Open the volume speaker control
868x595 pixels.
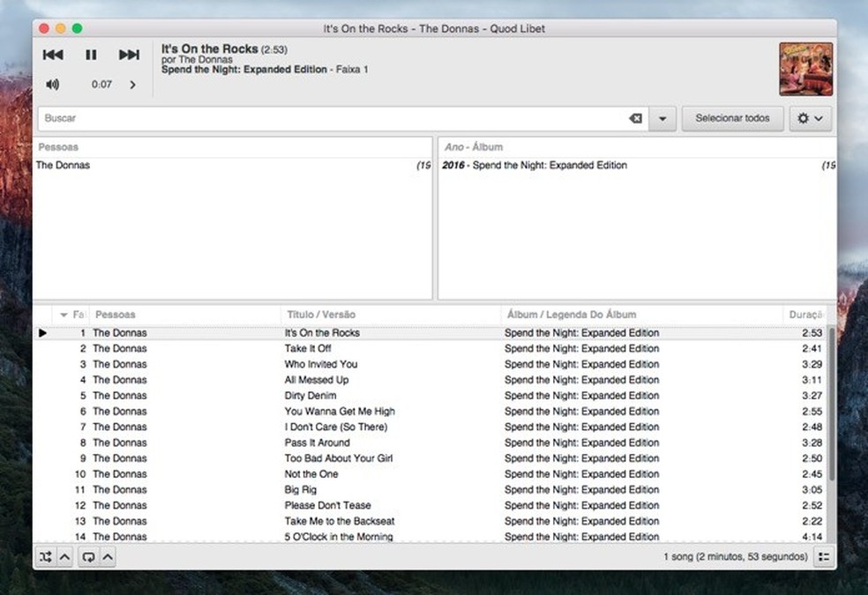(53, 84)
